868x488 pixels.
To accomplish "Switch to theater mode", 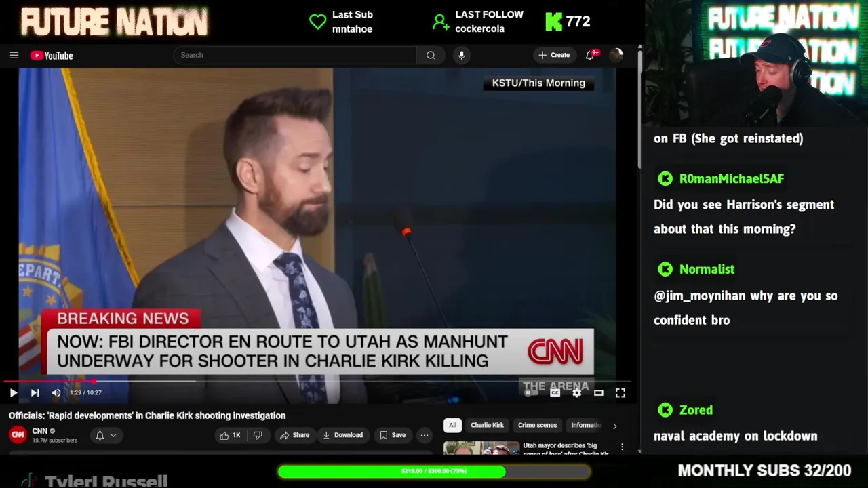I will [x=599, y=392].
